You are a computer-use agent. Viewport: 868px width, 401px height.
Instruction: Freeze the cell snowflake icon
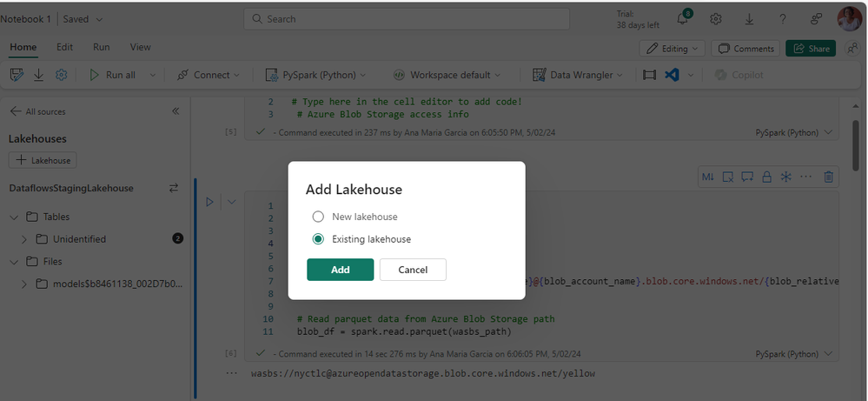(785, 177)
